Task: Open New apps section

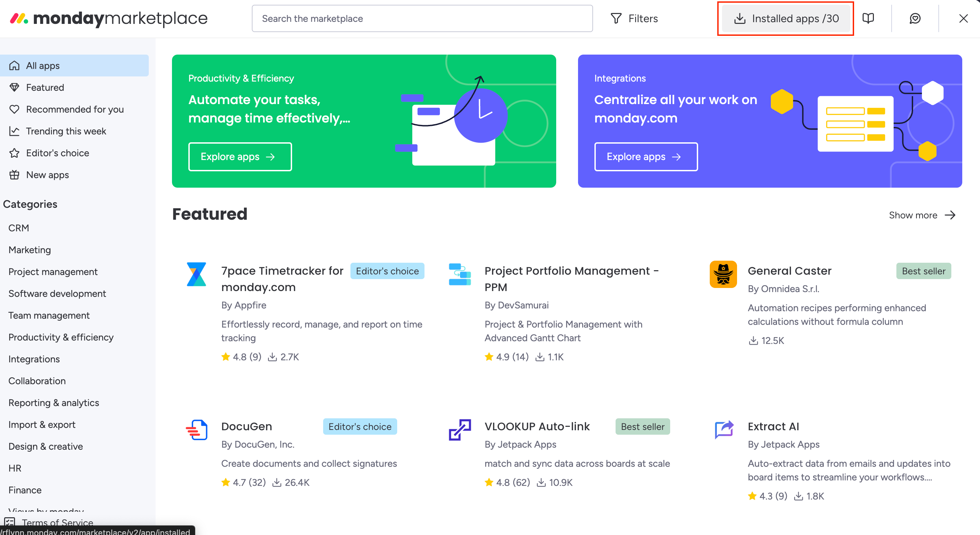Action: tap(74, 175)
